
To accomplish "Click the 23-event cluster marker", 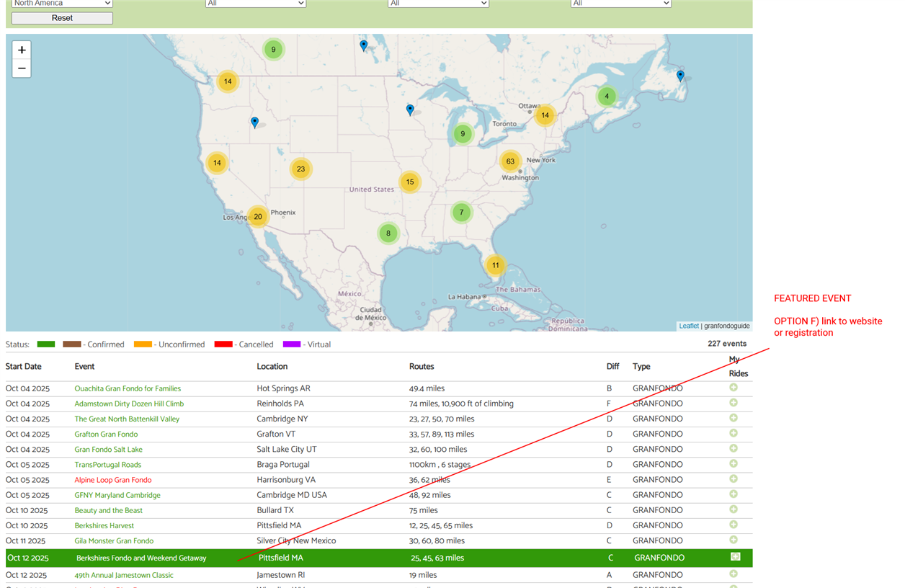I will 300,169.
